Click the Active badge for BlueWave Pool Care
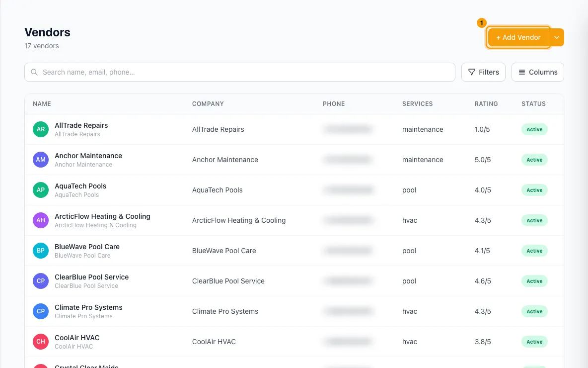 [x=534, y=251]
